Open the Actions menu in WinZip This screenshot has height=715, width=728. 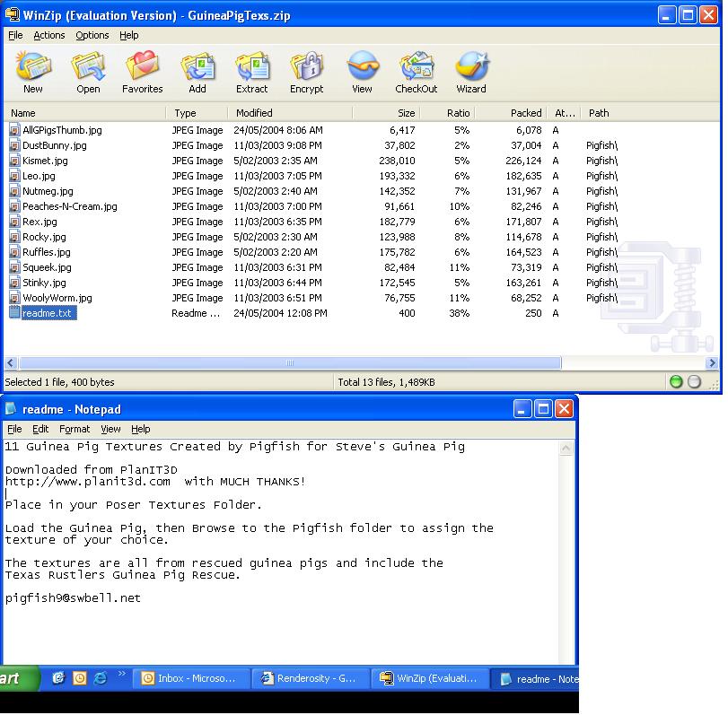(49, 36)
